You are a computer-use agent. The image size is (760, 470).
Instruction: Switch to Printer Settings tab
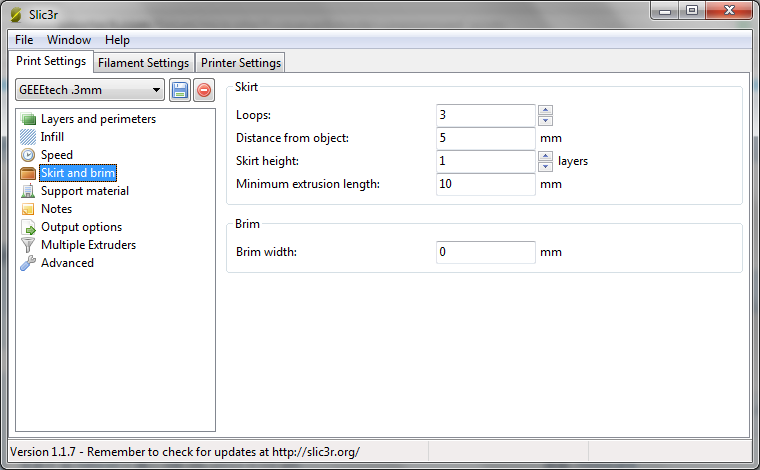[x=241, y=63]
